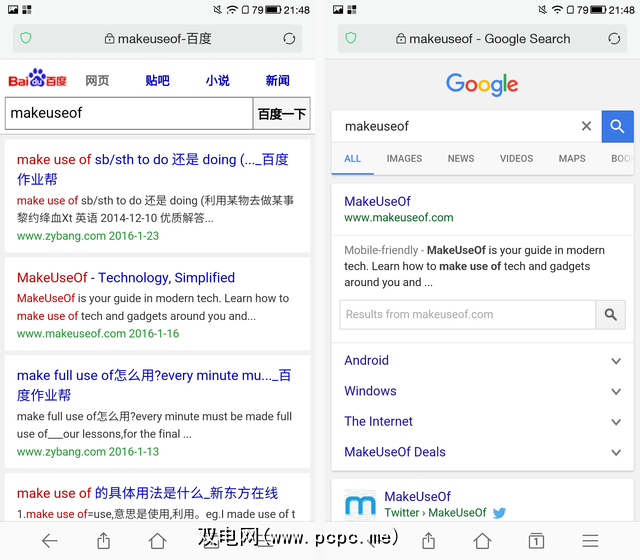This screenshot has width=640, height=560.
Task: Expand the Android sitelink chevron
Action: [x=616, y=361]
